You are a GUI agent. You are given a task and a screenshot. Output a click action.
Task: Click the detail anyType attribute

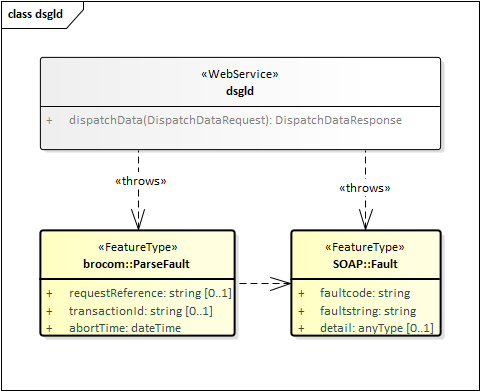pos(377,328)
